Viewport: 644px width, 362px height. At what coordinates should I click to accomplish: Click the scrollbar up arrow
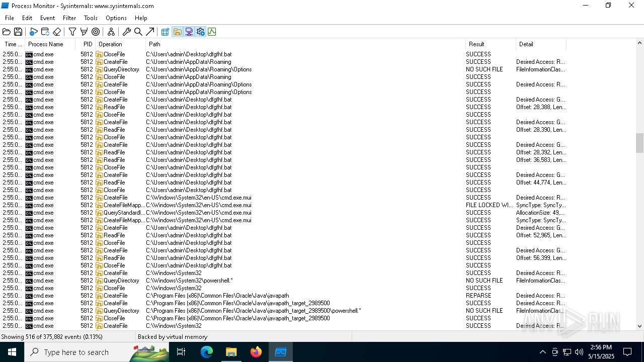tap(639, 44)
